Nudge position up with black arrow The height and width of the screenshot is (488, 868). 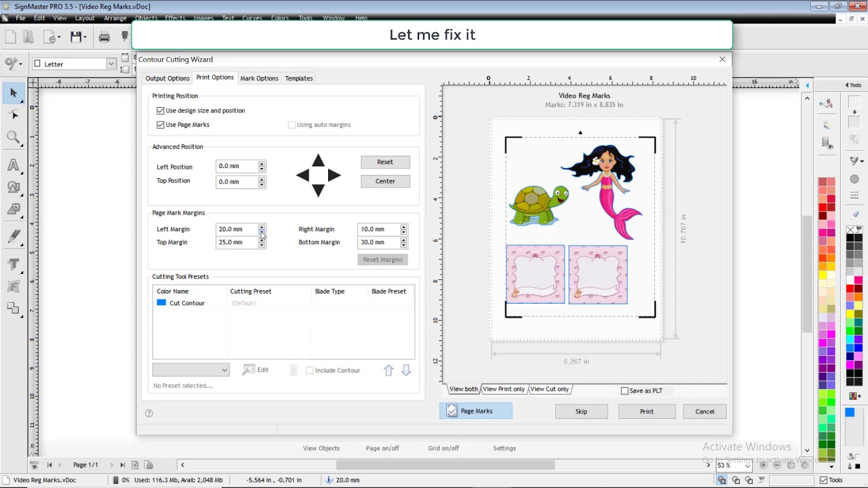click(x=319, y=161)
